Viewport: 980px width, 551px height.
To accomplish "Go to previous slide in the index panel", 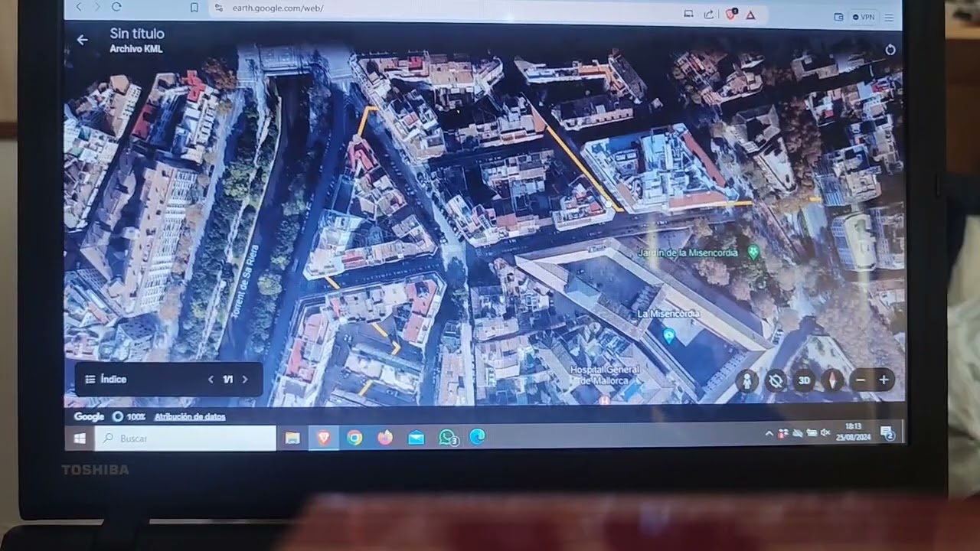I will [x=211, y=379].
